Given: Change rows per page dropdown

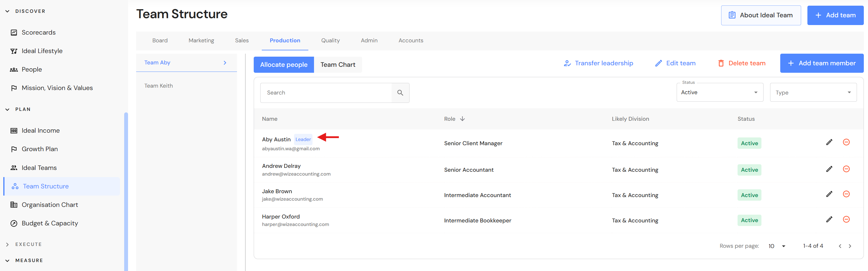Looking at the screenshot, I should pos(777,246).
